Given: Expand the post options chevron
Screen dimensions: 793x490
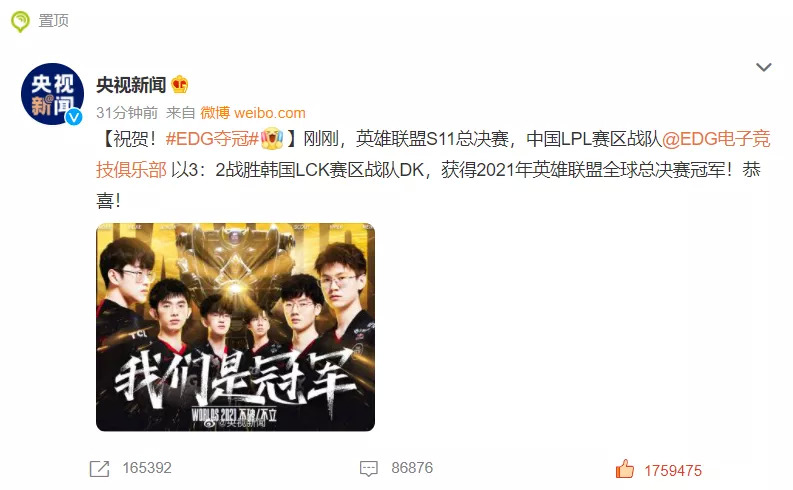Looking at the screenshot, I should point(763,67).
